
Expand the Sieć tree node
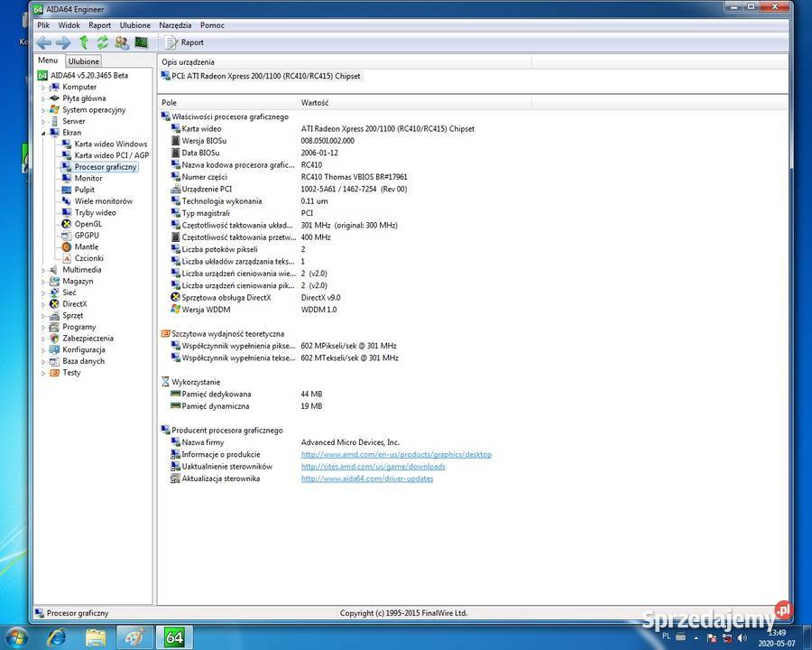tap(43, 293)
